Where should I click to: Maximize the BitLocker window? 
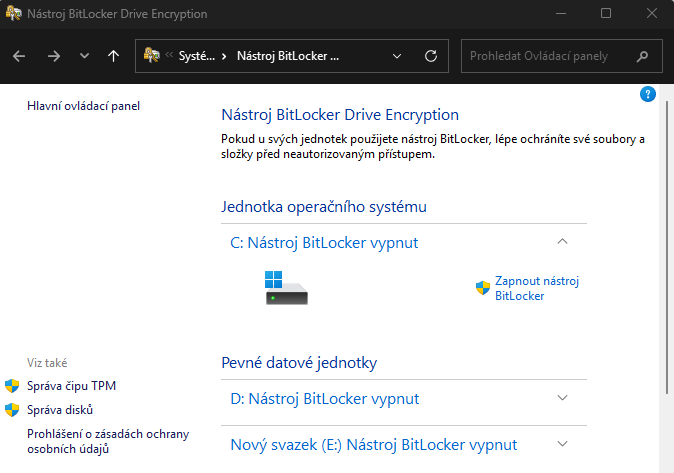click(606, 13)
